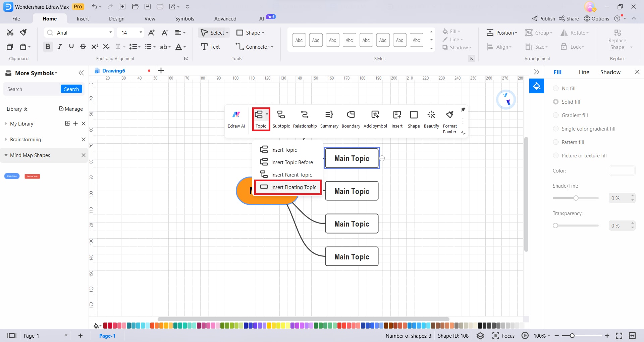Open the Connector dropdown

(x=272, y=47)
